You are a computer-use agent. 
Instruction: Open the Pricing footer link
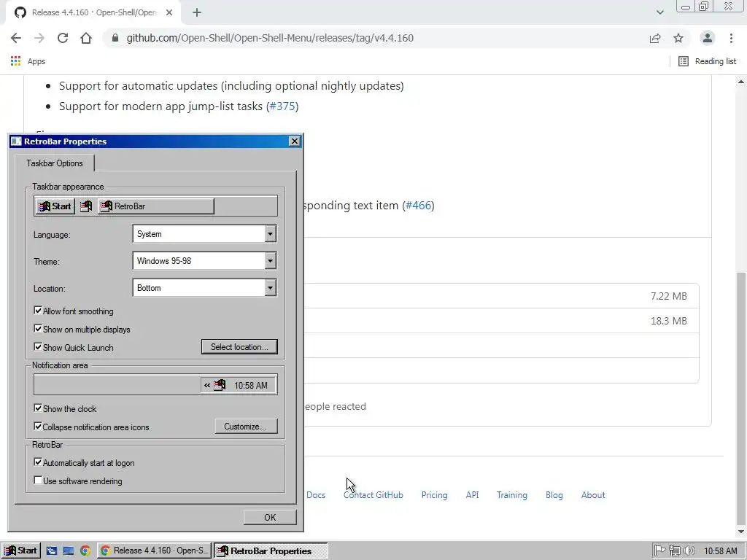coord(435,495)
